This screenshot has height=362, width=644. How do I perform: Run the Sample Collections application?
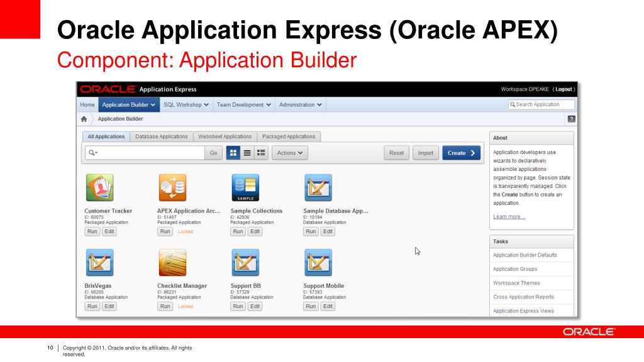238,231
